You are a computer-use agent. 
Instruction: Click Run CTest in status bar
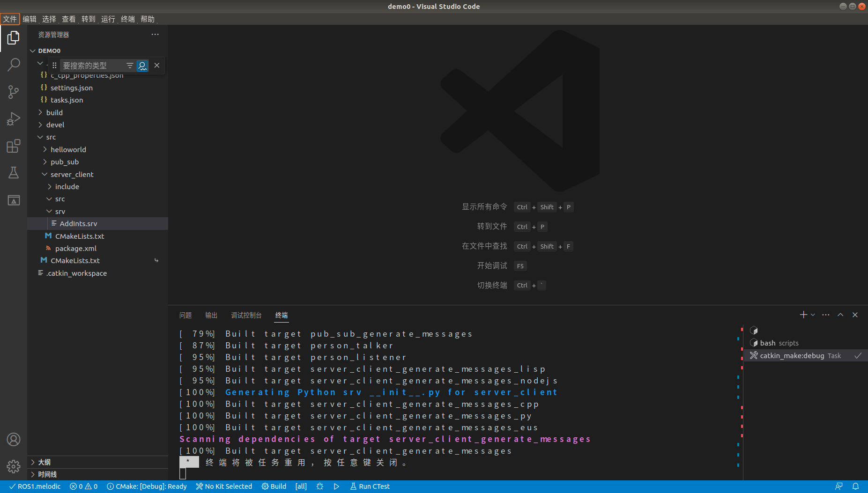pyautogui.click(x=370, y=486)
